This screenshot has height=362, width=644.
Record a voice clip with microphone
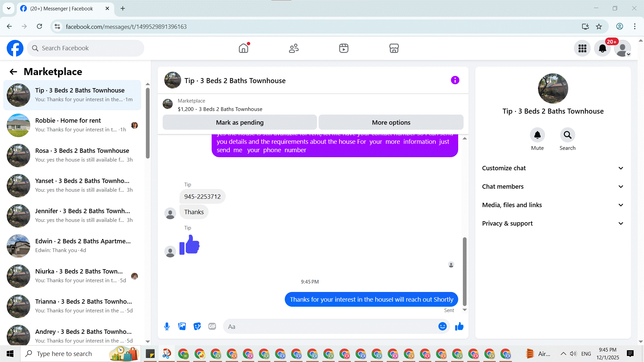pyautogui.click(x=167, y=326)
